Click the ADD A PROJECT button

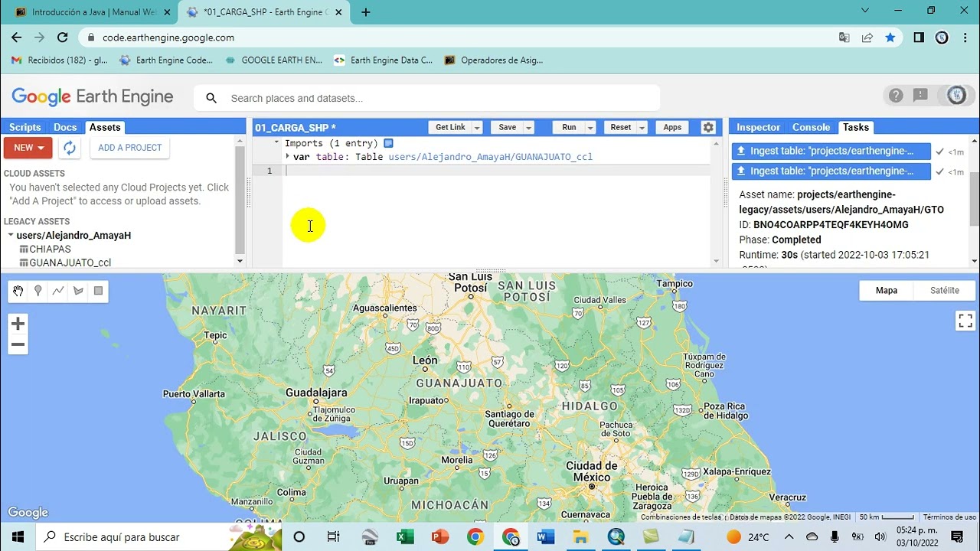click(x=129, y=148)
